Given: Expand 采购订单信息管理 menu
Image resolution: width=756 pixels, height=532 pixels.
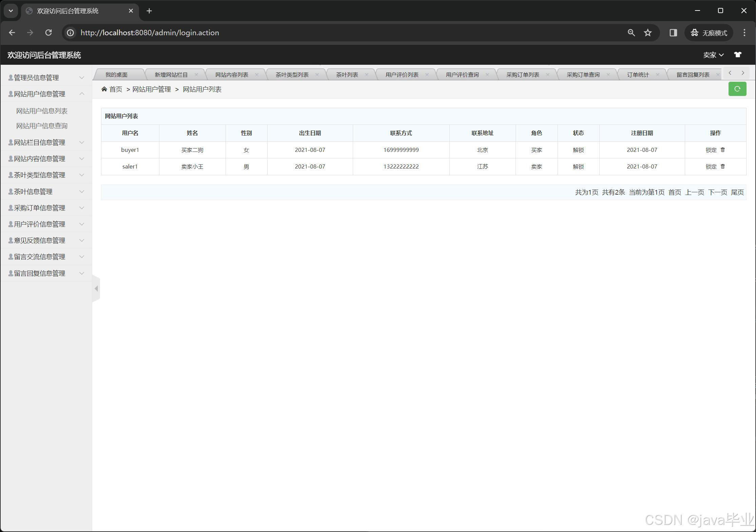Looking at the screenshot, I should coord(46,208).
